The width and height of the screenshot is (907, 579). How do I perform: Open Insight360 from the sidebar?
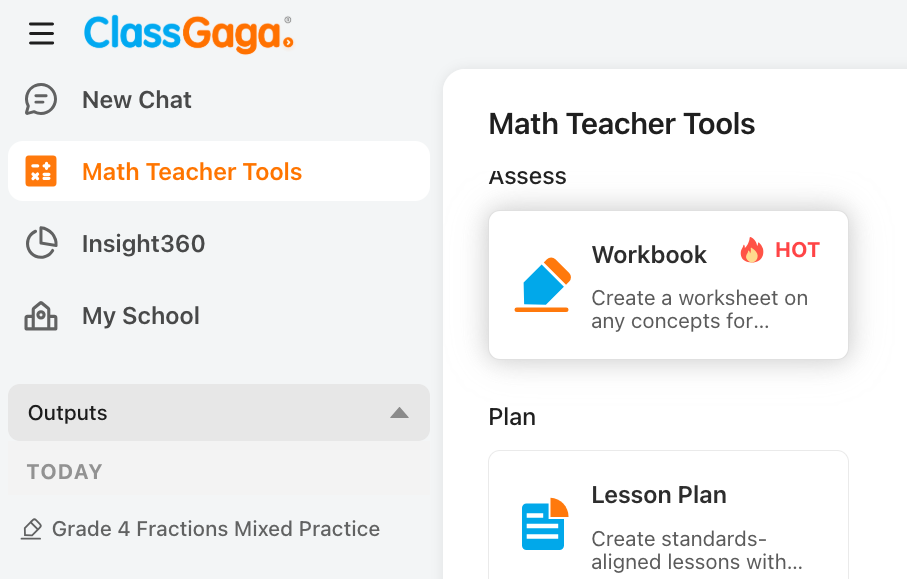143,244
